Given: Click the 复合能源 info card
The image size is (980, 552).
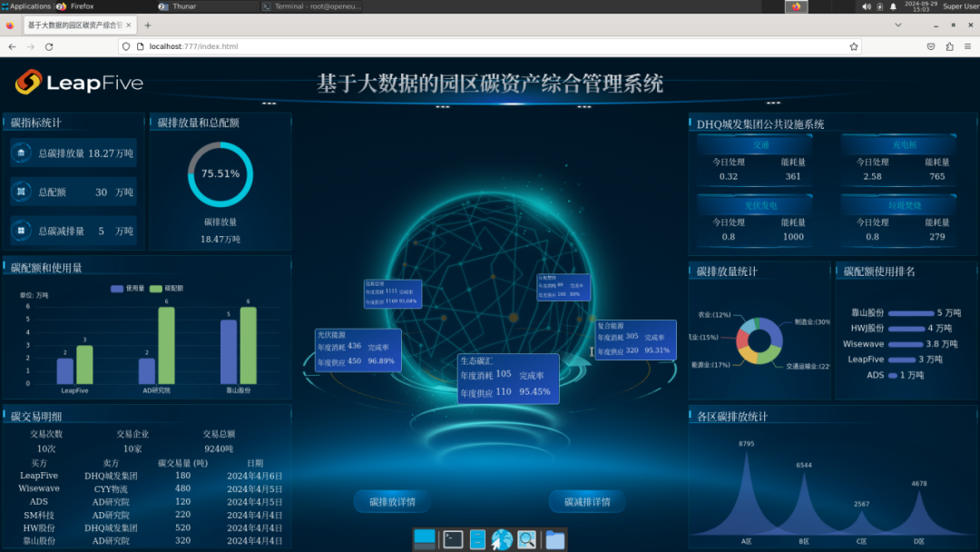Looking at the screenshot, I should (x=635, y=340).
